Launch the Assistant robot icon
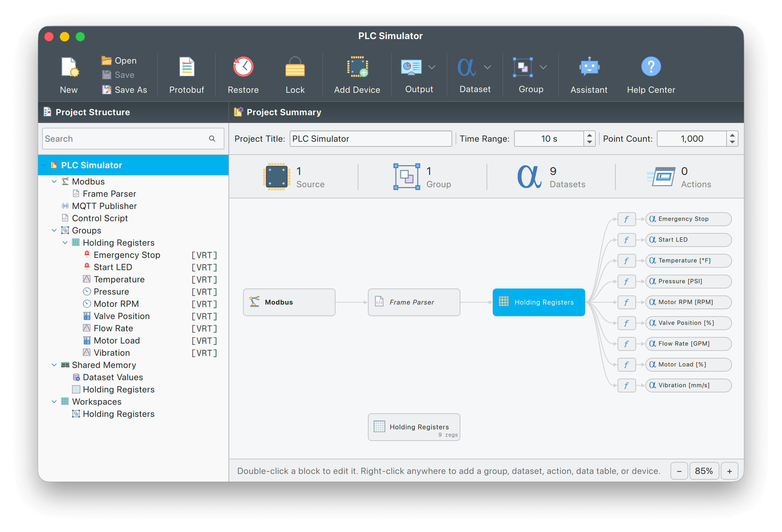The height and width of the screenshot is (532, 782). tap(589, 67)
